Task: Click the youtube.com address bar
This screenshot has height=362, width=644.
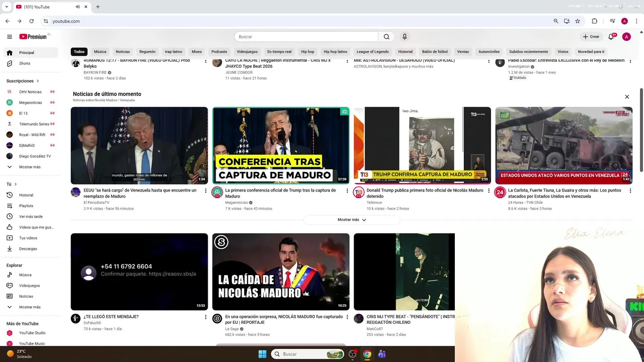Action: click(x=297, y=21)
